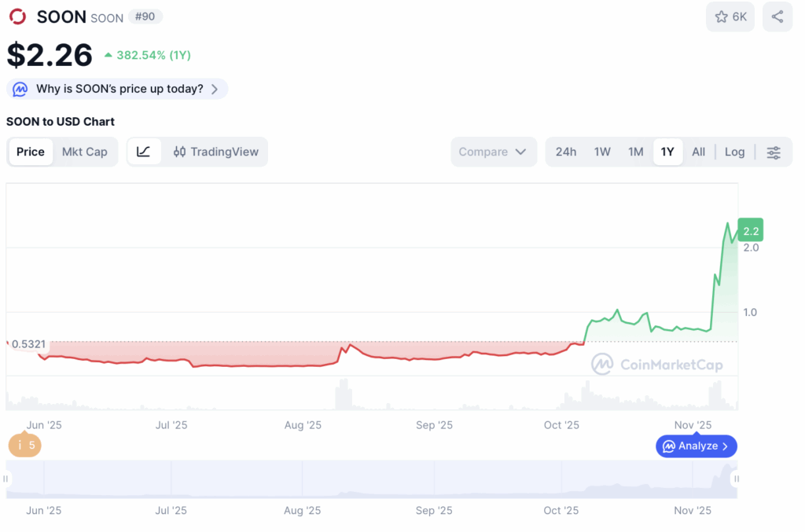The image size is (805, 532).
Task: Click the SOON red circle logo
Action: pos(17,17)
